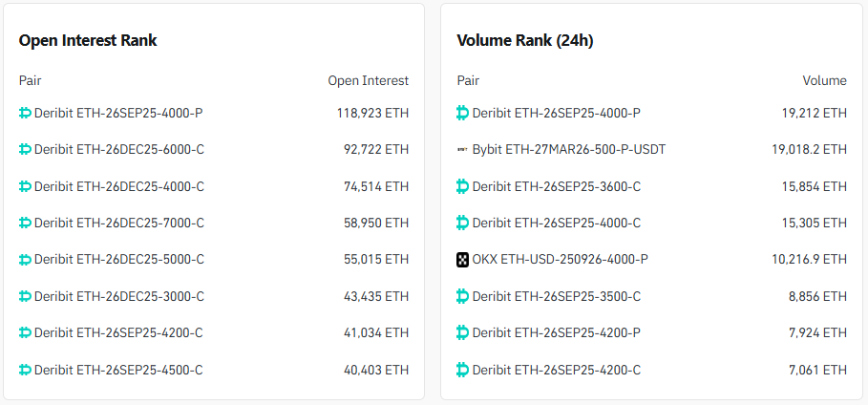Screen dimensions: 868x405
Task: Click the Deribit icon beside ETH-26SEP25-4200-C in Open Interest Rank
Action: click(x=25, y=332)
